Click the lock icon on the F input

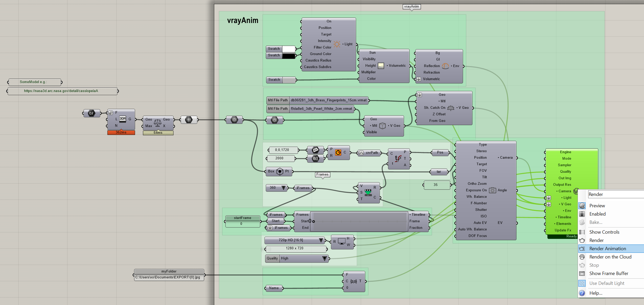(x=111, y=113)
